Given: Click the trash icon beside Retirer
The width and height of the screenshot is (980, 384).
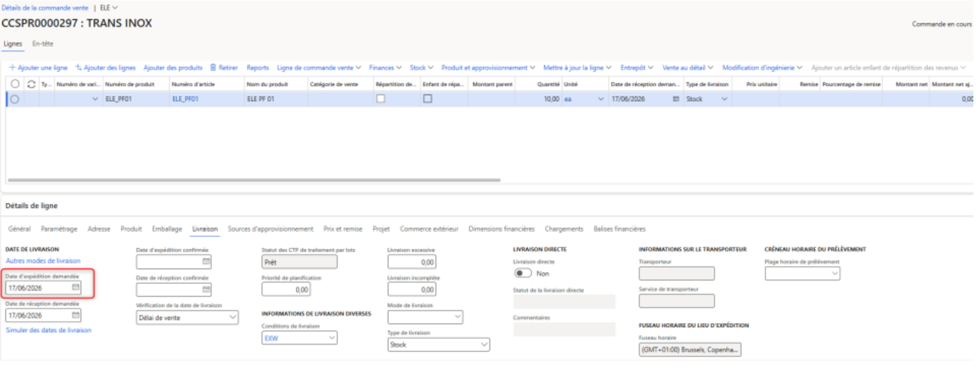Looking at the screenshot, I should tap(213, 68).
